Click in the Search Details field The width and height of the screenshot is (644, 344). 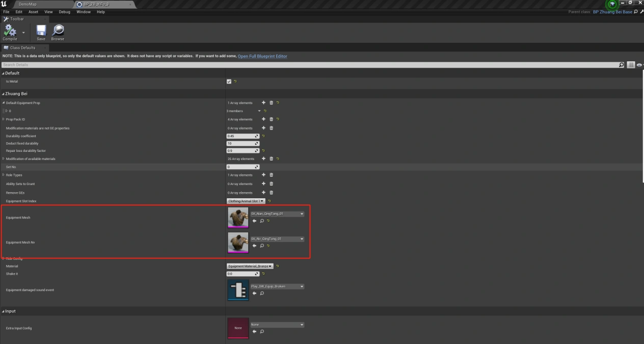click(153, 64)
